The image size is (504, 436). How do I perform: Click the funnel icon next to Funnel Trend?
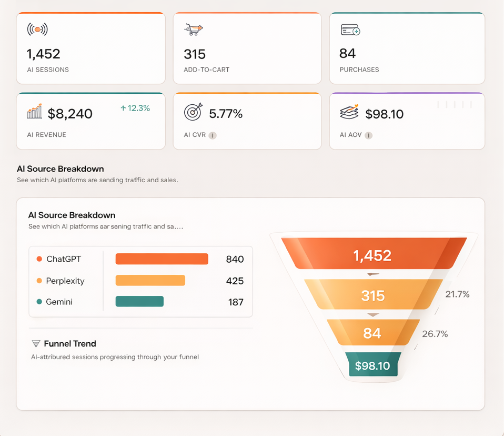point(35,343)
